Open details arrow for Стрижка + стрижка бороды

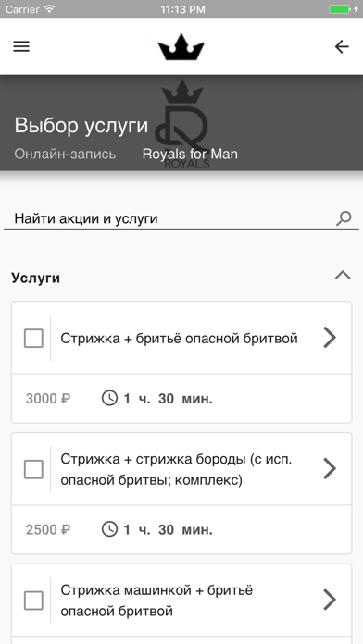330,468
